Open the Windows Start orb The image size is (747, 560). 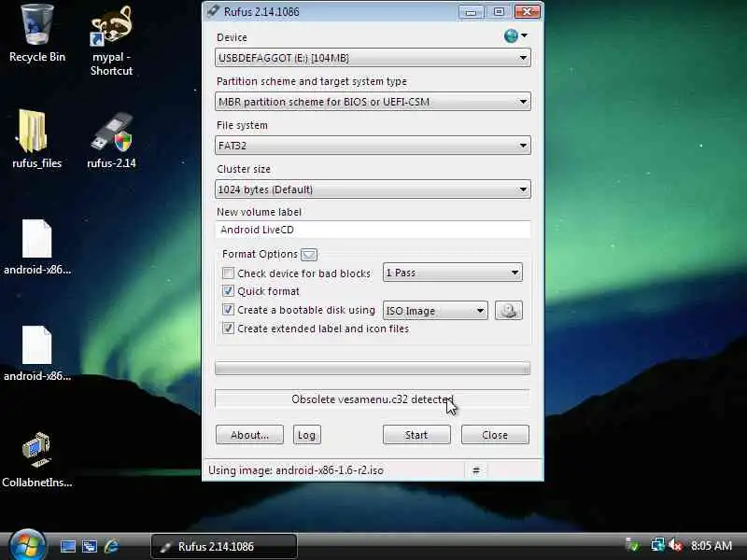tap(27, 545)
